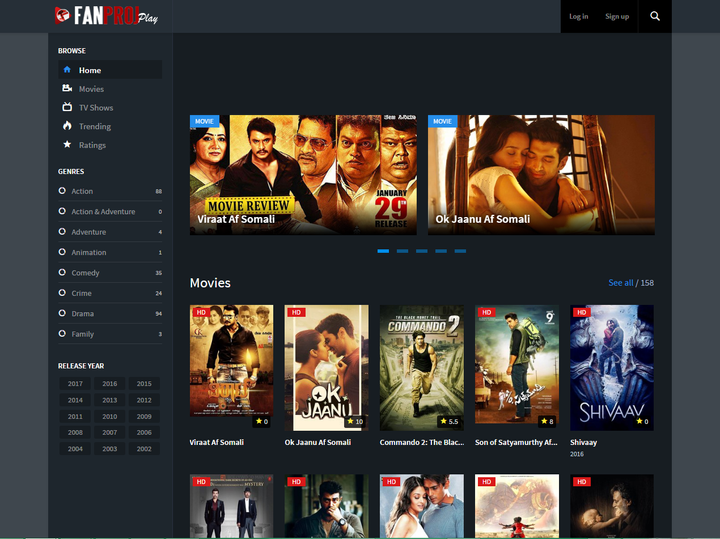Click the Ratings star icon

(67, 145)
